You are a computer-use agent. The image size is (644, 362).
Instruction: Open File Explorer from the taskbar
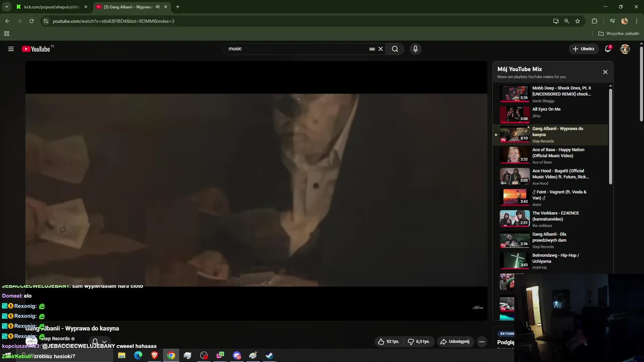coord(121,355)
